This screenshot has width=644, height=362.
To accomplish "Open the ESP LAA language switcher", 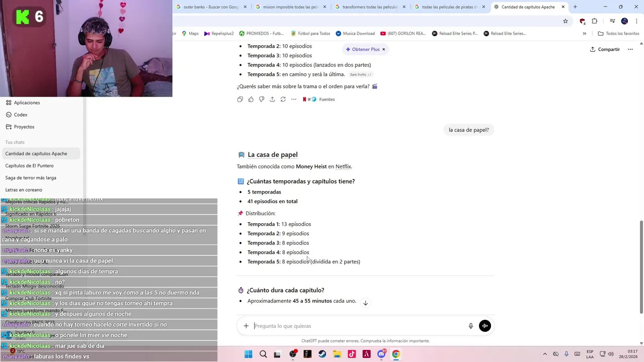I will (590, 354).
